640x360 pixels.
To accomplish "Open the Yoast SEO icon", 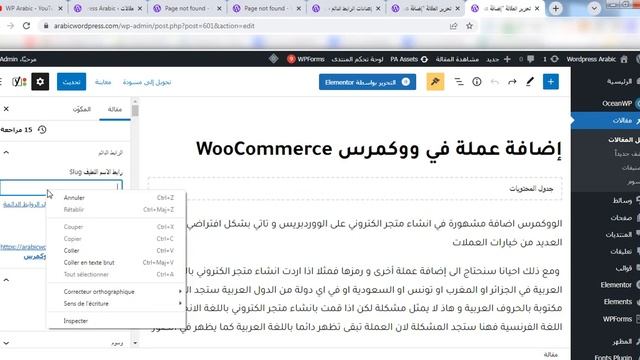I will (x=19, y=82).
